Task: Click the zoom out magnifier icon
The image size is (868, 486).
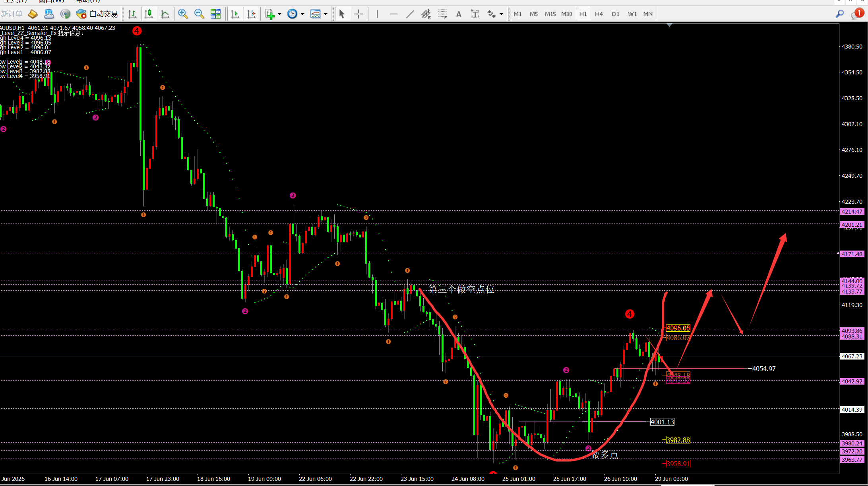Action: (199, 14)
